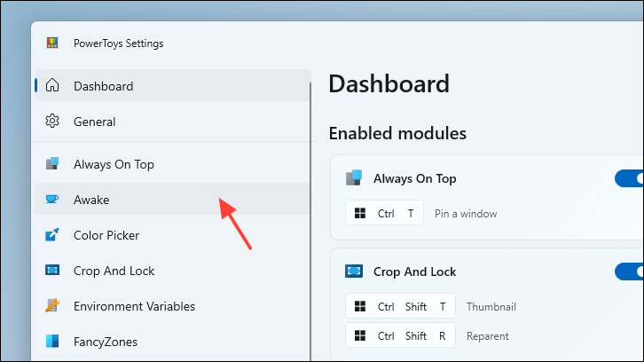Viewport: 644px width, 362px height.
Task: Click Crop And Lock icon in module card
Action: pyautogui.click(x=354, y=271)
